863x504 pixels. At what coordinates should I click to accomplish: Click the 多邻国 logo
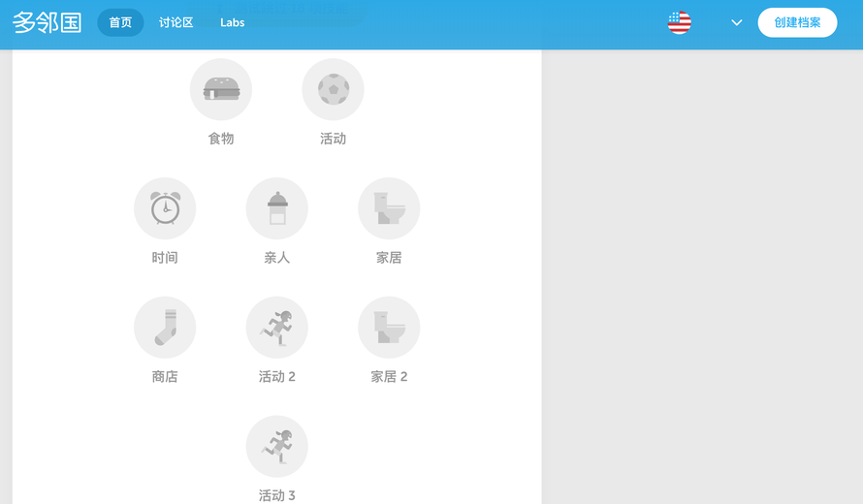point(48,22)
